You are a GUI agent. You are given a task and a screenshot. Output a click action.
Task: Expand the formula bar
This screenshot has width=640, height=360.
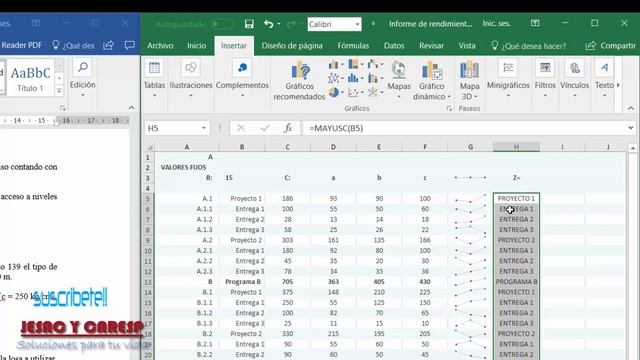tap(631, 128)
